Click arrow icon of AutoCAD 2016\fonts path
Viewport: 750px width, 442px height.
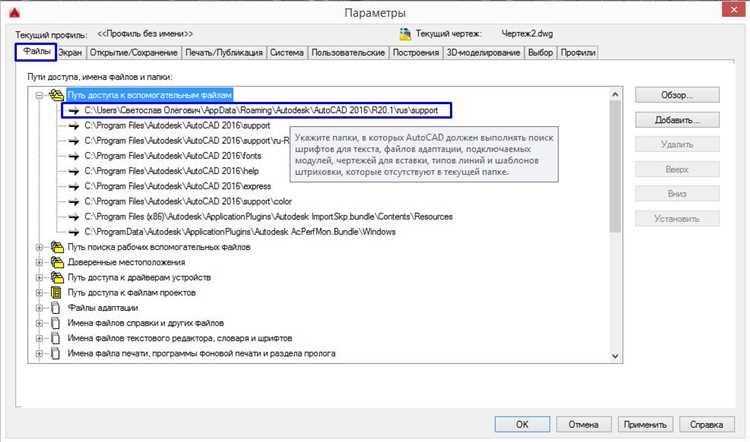[x=73, y=156]
